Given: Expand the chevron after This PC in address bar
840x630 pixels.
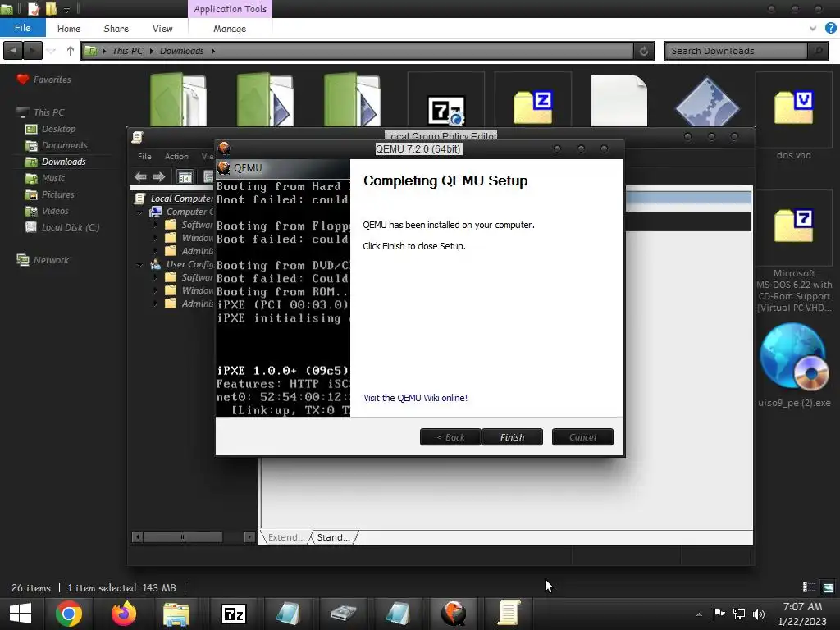Looking at the screenshot, I should 152,51.
